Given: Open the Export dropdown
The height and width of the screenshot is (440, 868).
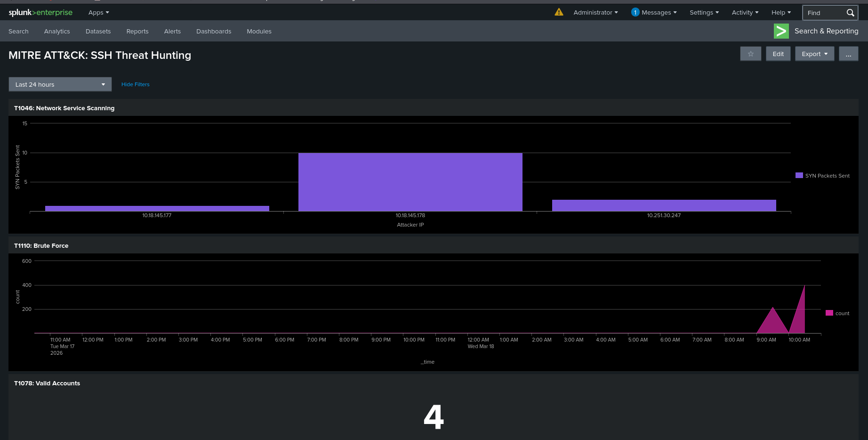Looking at the screenshot, I should click(815, 54).
